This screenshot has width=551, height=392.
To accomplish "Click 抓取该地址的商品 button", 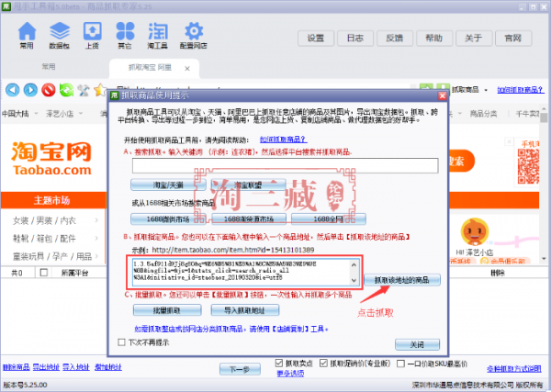I will [x=401, y=280].
